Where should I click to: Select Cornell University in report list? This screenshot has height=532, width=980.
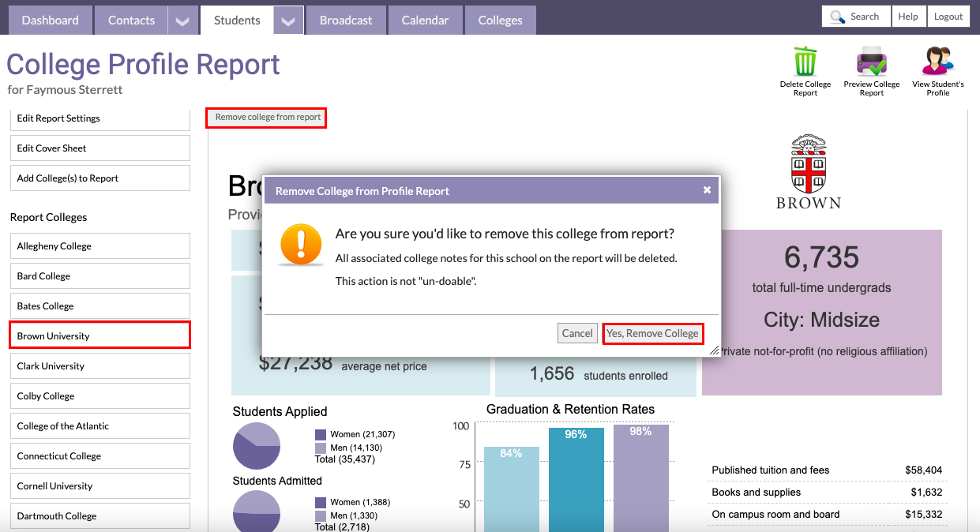[100, 486]
